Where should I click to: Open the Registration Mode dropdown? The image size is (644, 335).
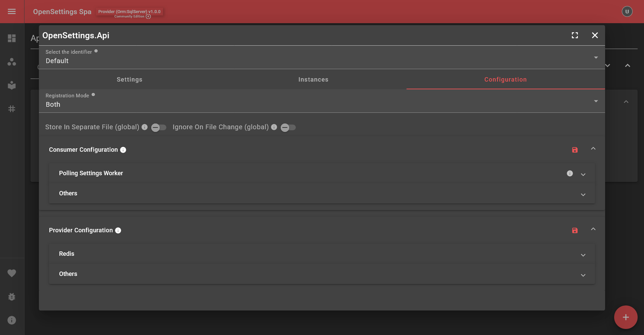[596, 101]
